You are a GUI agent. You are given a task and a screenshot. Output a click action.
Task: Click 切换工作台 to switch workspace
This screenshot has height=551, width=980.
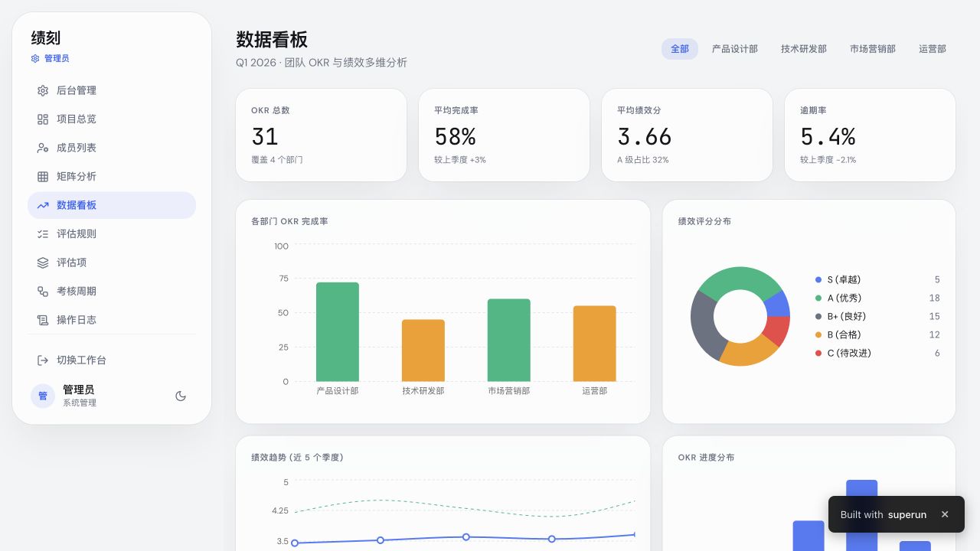click(x=112, y=360)
